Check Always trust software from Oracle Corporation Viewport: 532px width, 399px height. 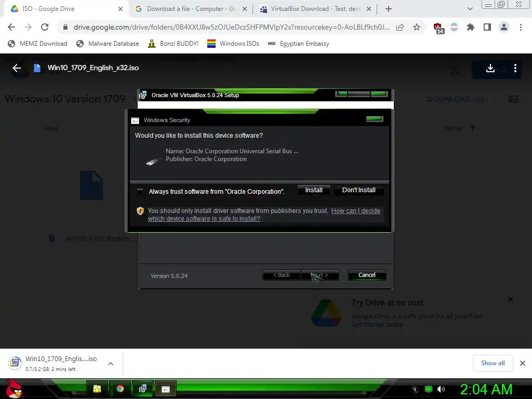click(140, 192)
